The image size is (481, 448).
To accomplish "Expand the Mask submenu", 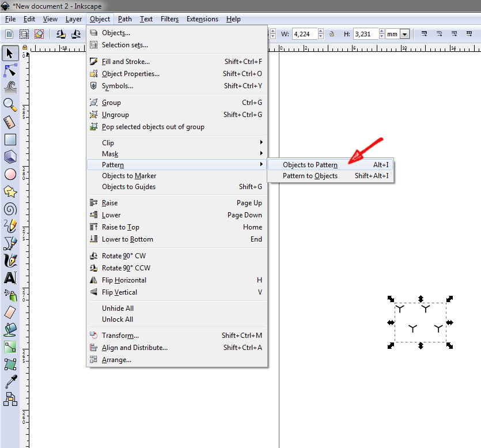I will tap(177, 154).
